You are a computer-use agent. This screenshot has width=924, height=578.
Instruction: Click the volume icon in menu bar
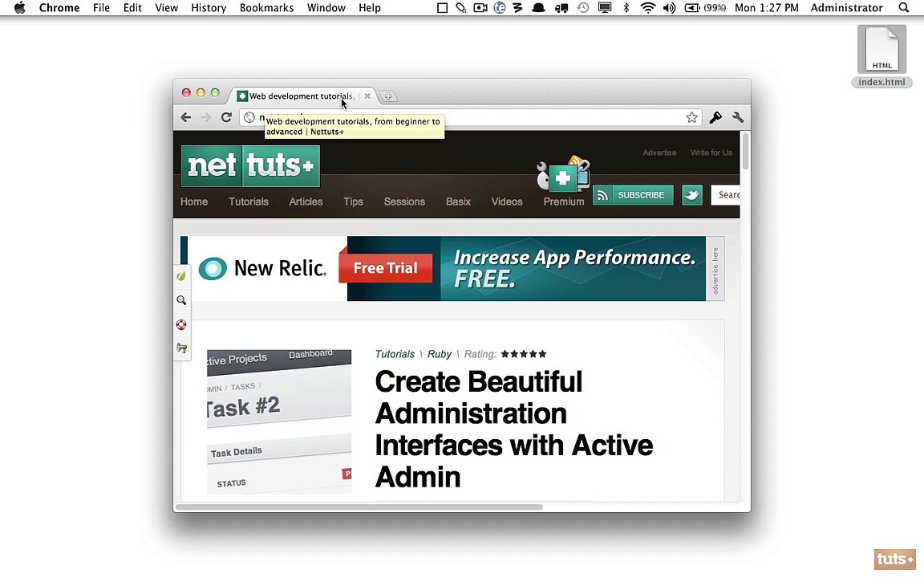[x=669, y=8]
